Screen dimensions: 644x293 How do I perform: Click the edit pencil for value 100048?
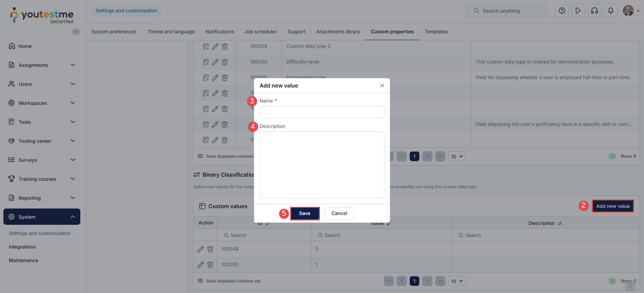200,249
